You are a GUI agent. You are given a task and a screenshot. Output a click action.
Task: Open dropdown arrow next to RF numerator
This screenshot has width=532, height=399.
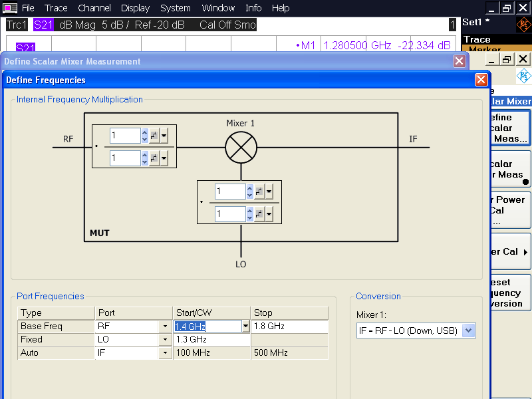click(164, 136)
